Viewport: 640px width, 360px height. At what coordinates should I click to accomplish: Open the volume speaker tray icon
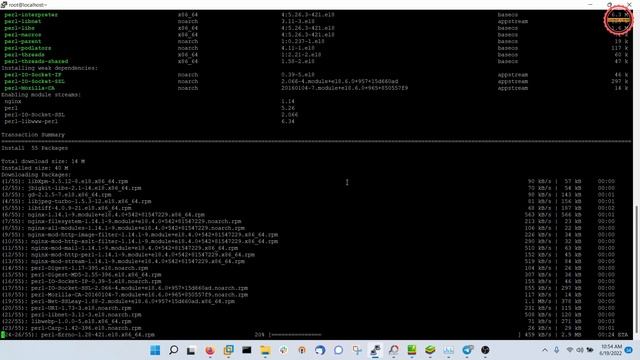point(580,350)
